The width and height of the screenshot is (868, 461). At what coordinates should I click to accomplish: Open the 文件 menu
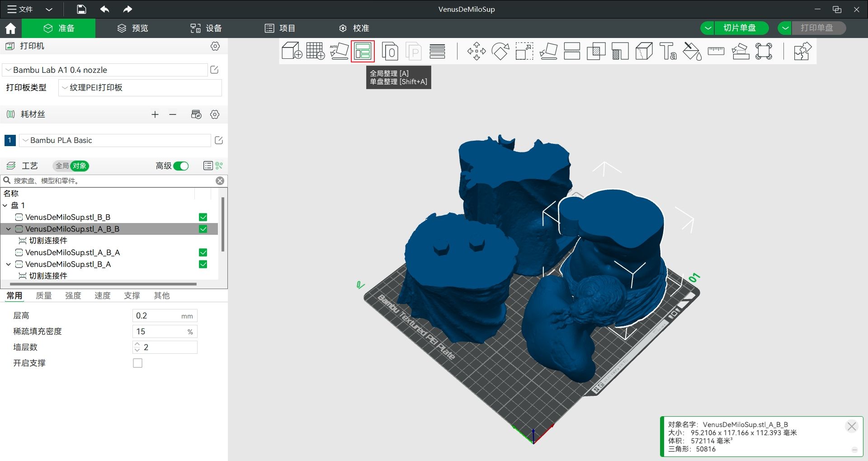(20, 9)
